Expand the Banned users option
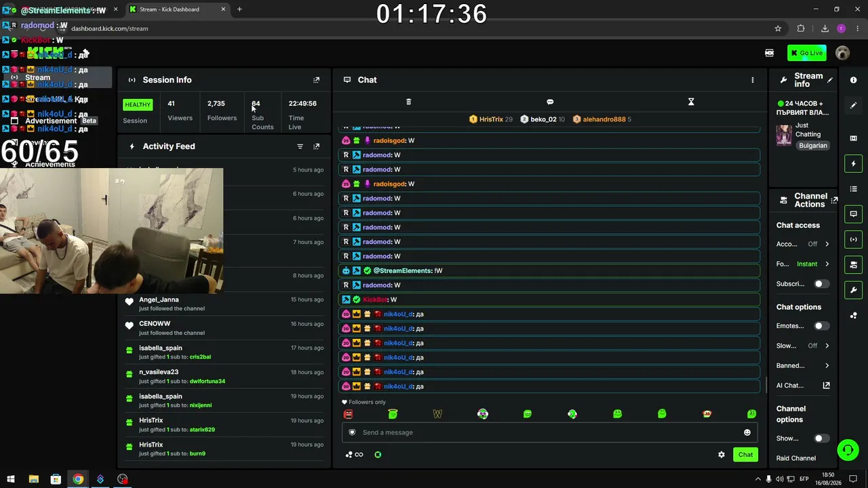This screenshot has width=868, height=488. click(803, 365)
